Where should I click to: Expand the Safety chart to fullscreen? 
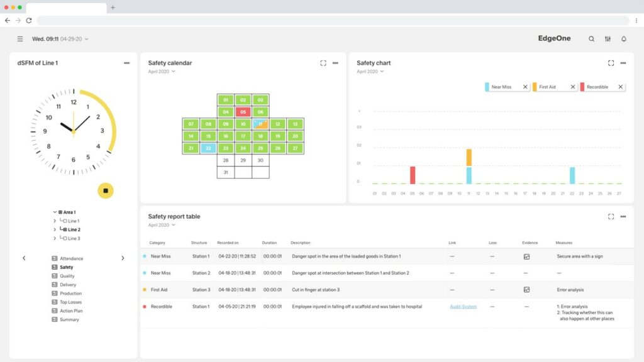point(611,63)
